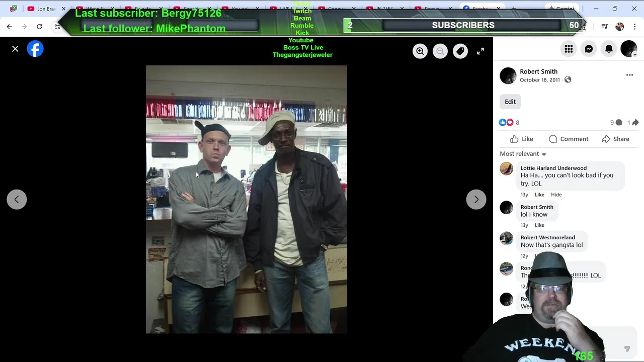Go back in the browser
Screen dimensions: 644x362
tap(9, 26)
